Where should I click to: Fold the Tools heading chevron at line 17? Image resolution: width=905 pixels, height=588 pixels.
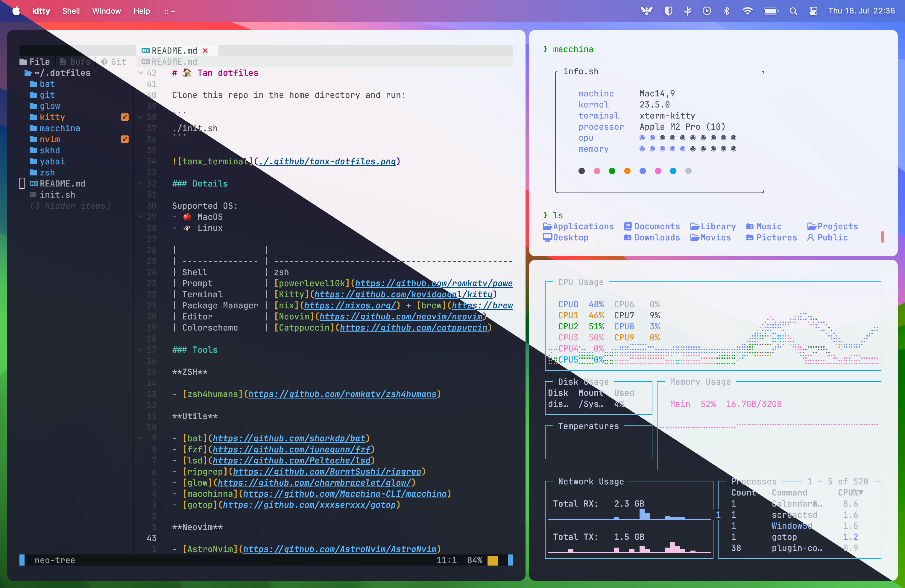coord(141,349)
